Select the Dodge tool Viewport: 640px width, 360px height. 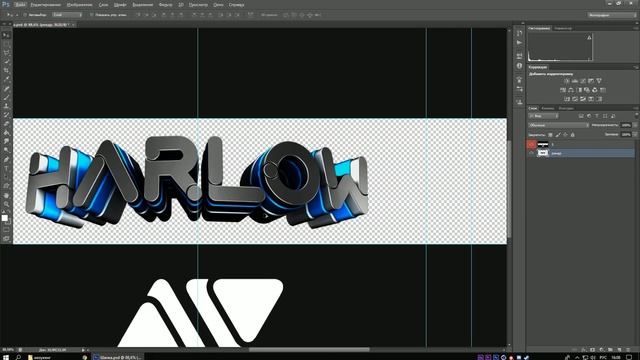[x=6, y=151]
